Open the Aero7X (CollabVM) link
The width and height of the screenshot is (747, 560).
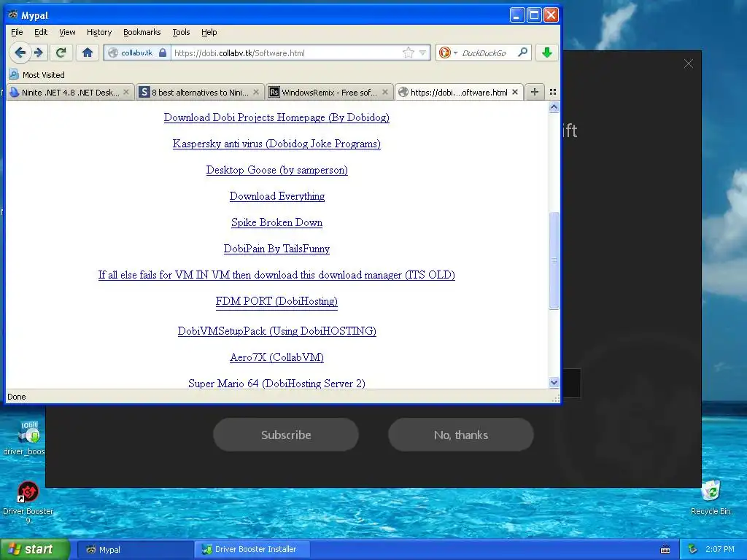point(276,357)
